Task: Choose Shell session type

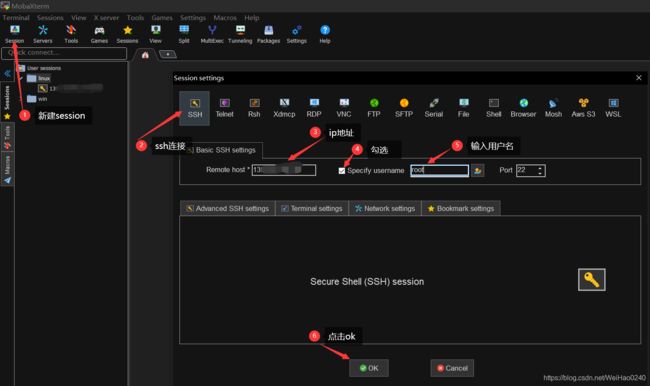Action: [493, 108]
